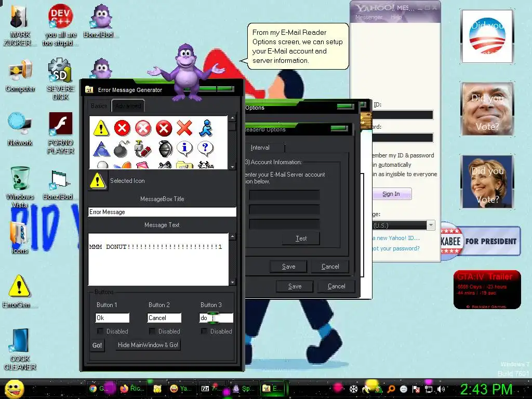This screenshot has height=399, width=532.
Task: Launch the ErrorGen desktop shortcut
Action: coord(19,291)
